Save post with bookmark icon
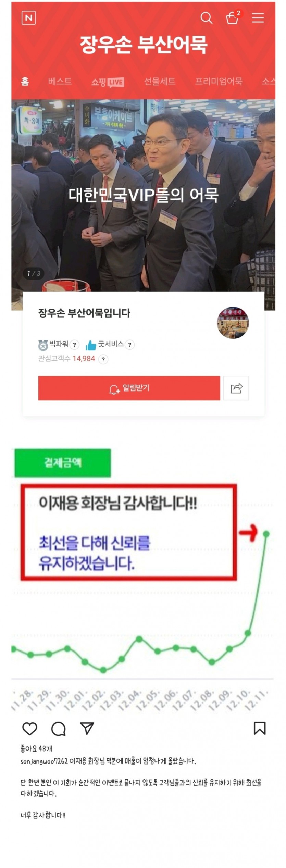The image size is (286, 868). point(259,728)
